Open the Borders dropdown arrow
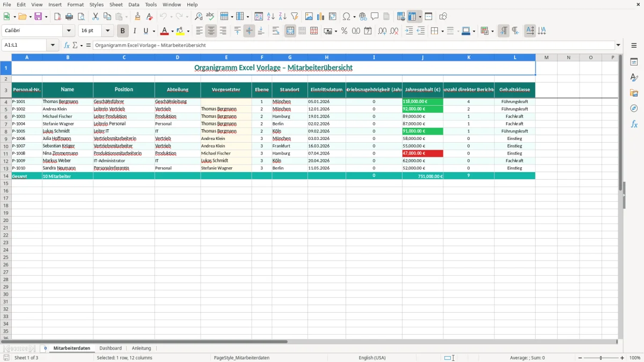This screenshot has height=362, width=644. click(x=442, y=31)
